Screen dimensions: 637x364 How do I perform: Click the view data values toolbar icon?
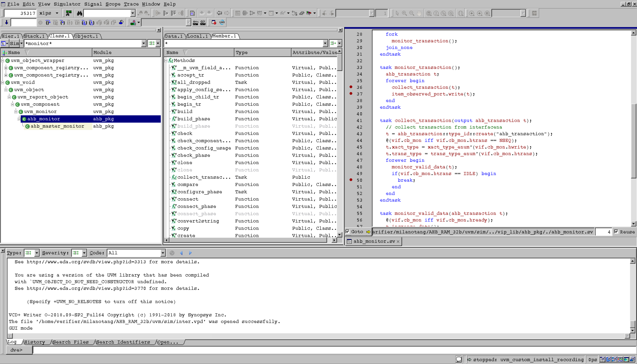[x=192, y=13]
